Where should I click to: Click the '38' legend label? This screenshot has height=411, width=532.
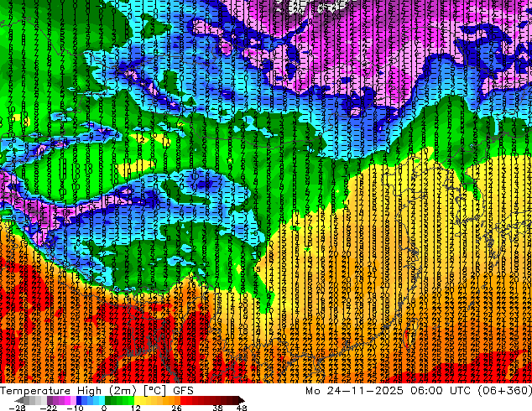pyautogui.click(x=218, y=408)
